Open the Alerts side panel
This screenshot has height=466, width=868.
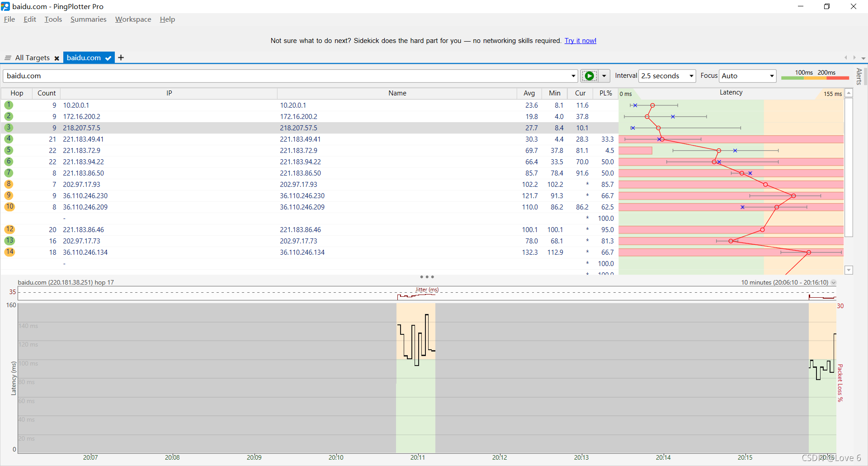click(x=859, y=76)
